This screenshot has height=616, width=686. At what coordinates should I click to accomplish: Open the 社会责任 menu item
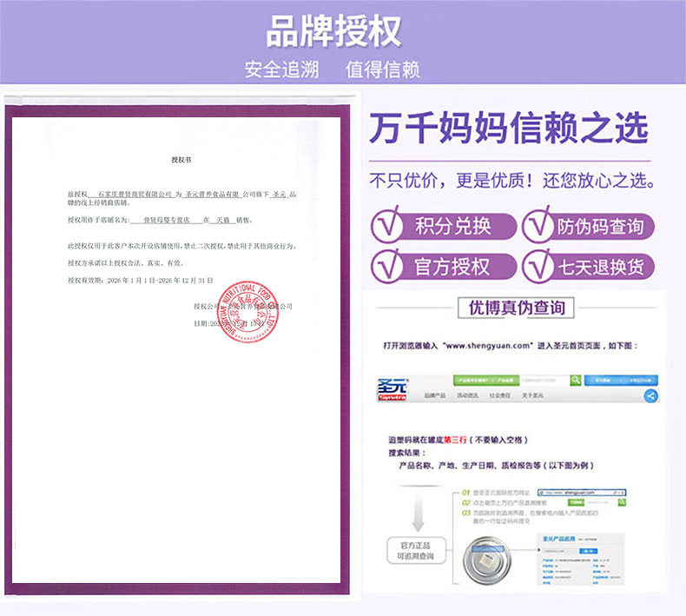point(499,395)
